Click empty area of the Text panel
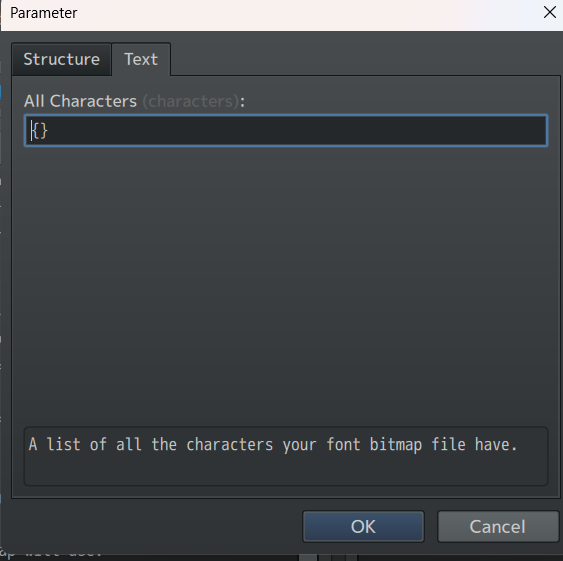 [x=286, y=284]
